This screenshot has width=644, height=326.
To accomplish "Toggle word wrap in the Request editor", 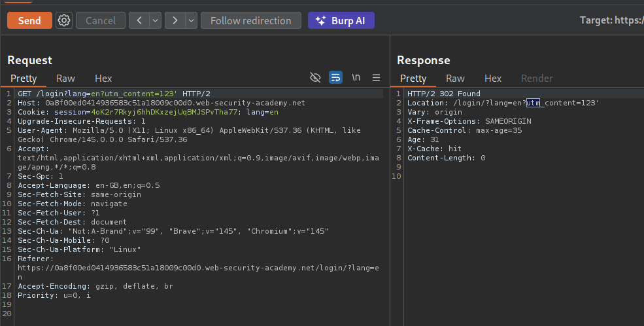I will 335,77.
